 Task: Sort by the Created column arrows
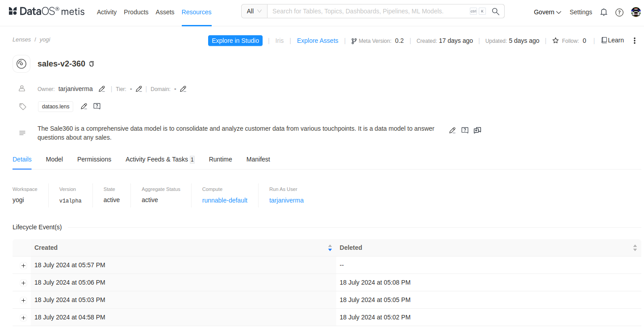(330, 248)
